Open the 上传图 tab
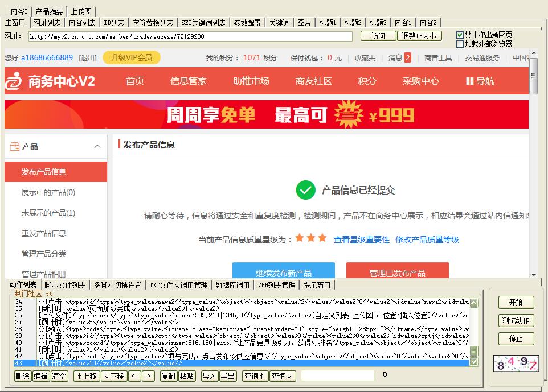 click(81, 11)
